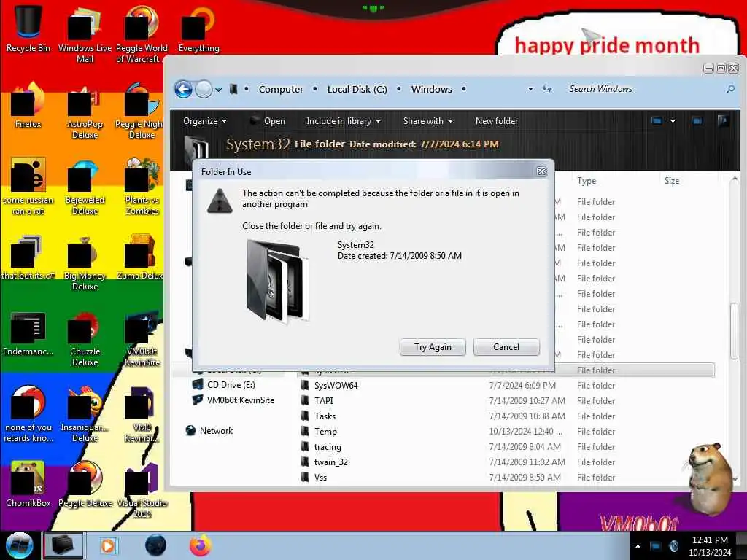Open Bejeweled Deluxe desktop icon
747x560 pixels.
coord(85,187)
